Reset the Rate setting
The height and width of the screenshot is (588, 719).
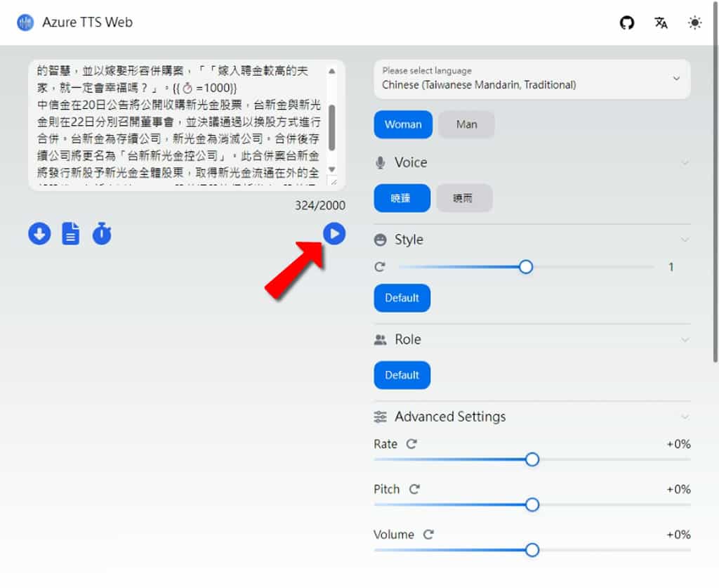411,444
